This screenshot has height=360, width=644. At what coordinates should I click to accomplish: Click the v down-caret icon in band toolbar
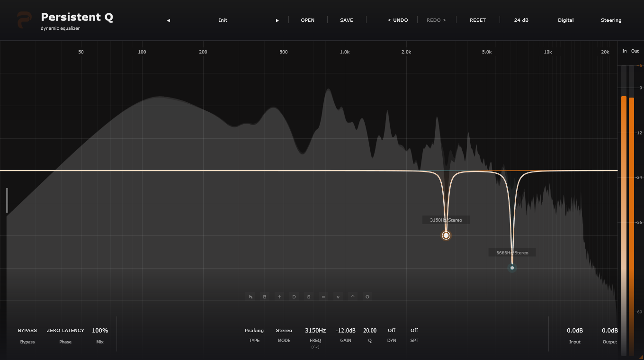(x=338, y=297)
